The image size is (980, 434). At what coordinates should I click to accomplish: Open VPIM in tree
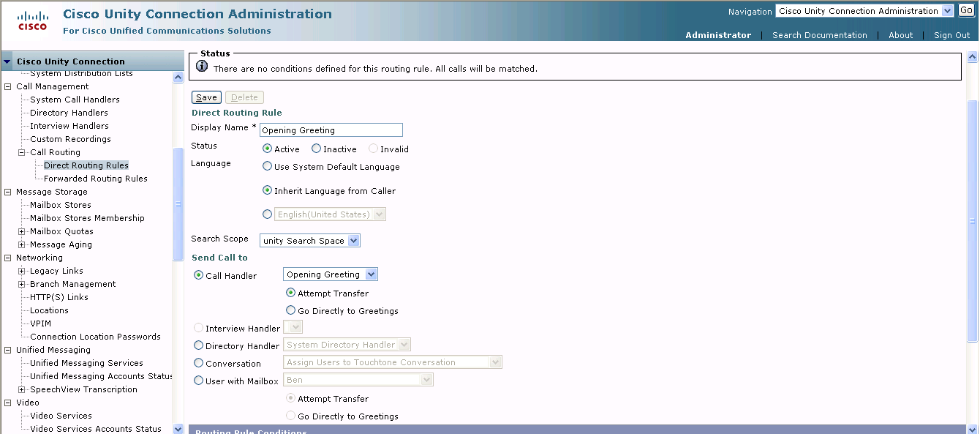(40, 323)
